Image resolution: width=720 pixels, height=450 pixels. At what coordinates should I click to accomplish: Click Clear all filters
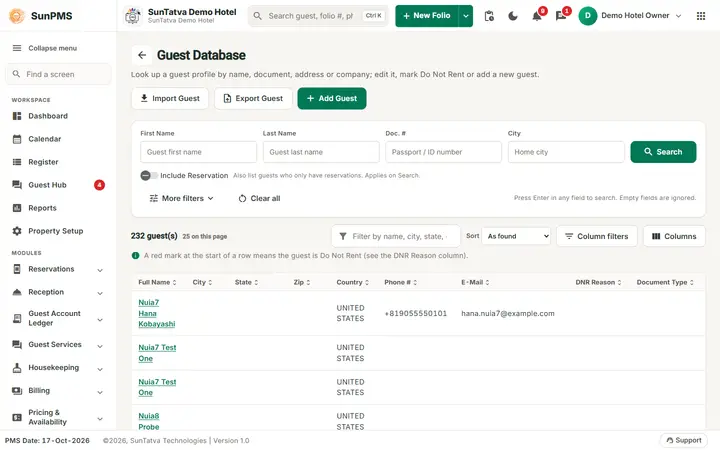click(x=259, y=198)
